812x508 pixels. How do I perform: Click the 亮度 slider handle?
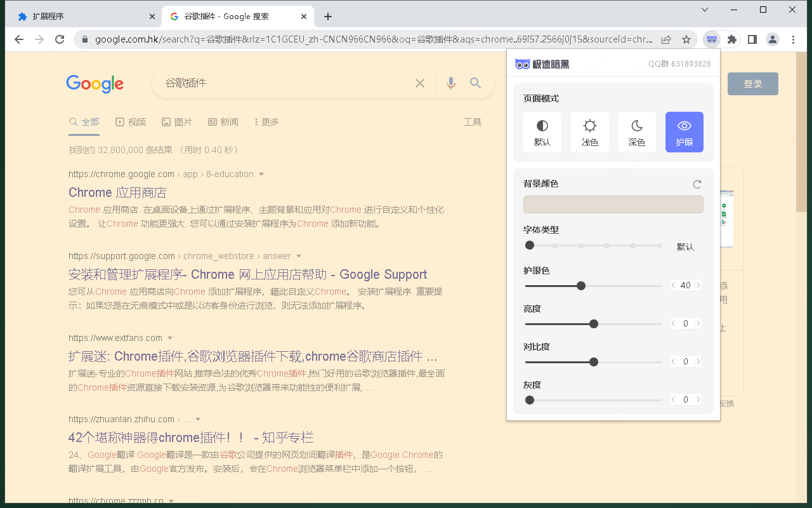(x=594, y=324)
